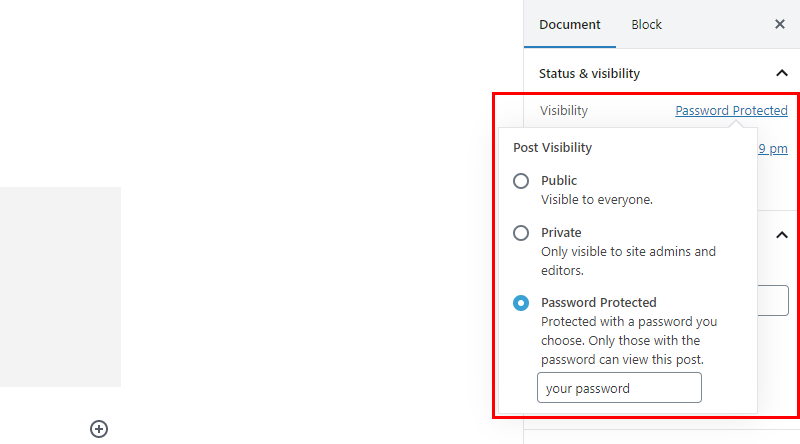Click the 'Public' option label text
Screen dimensions: 800x444
pyautogui.click(x=559, y=181)
